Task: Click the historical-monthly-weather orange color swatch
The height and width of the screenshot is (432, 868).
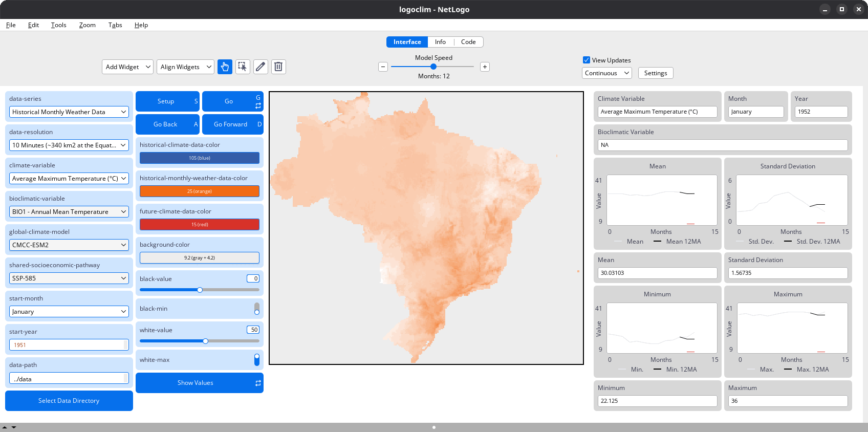Action: pyautogui.click(x=199, y=191)
